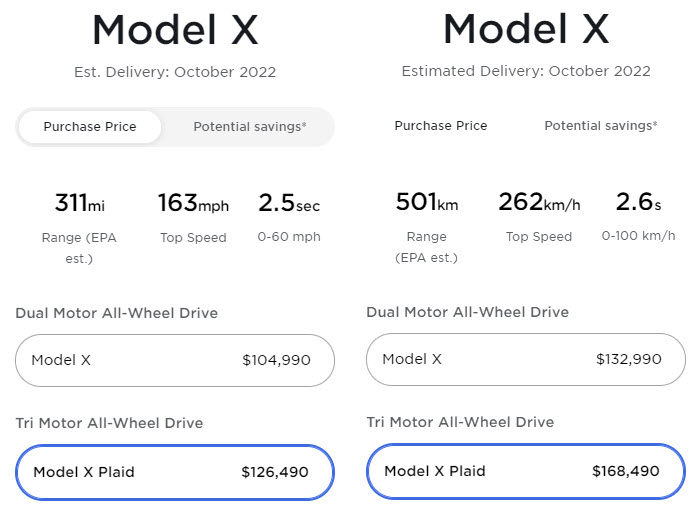Choose the Model X Plaid option at $126,490
Screen dimensions: 693x515
coord(175,472)
